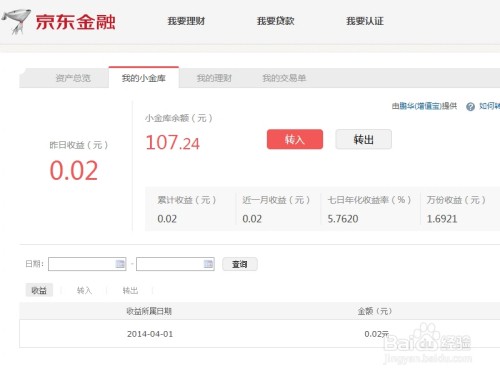This screenshot has width=500, height=376.
Task: Click the 累计收益（元） label
Action: (187, 200)
